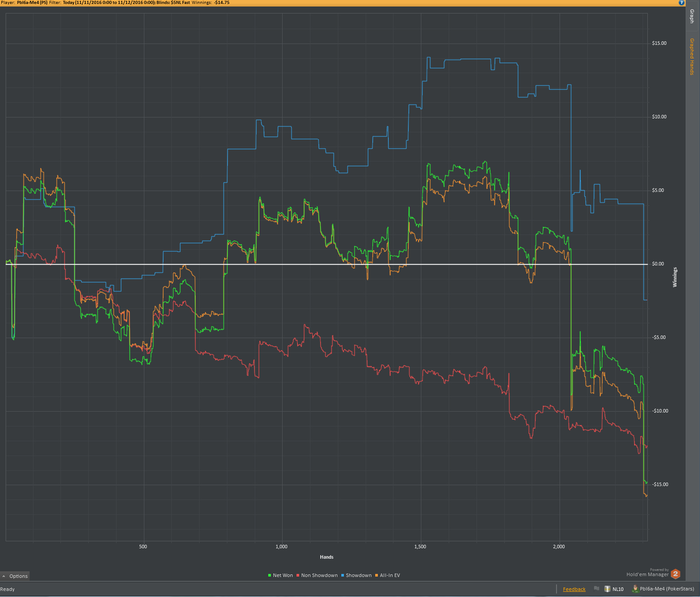
Task: Click the NL10 label in status bar
Action: [x=618, y=589]
